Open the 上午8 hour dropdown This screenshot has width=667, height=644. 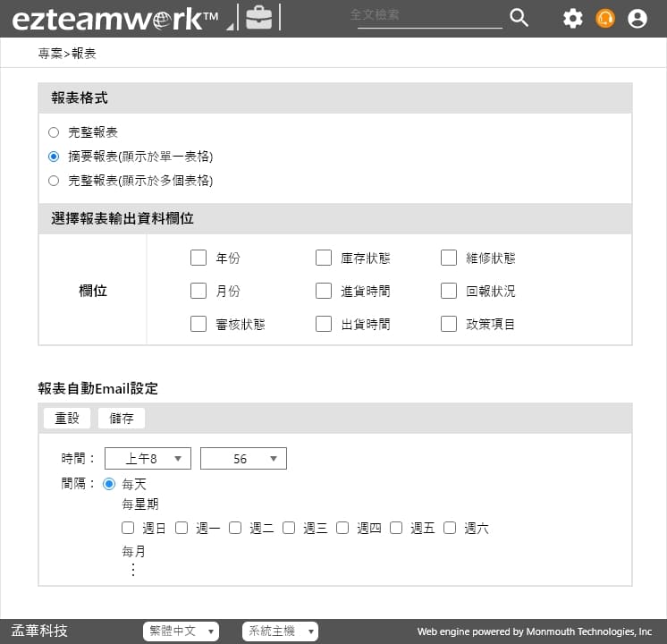(148, 459)
